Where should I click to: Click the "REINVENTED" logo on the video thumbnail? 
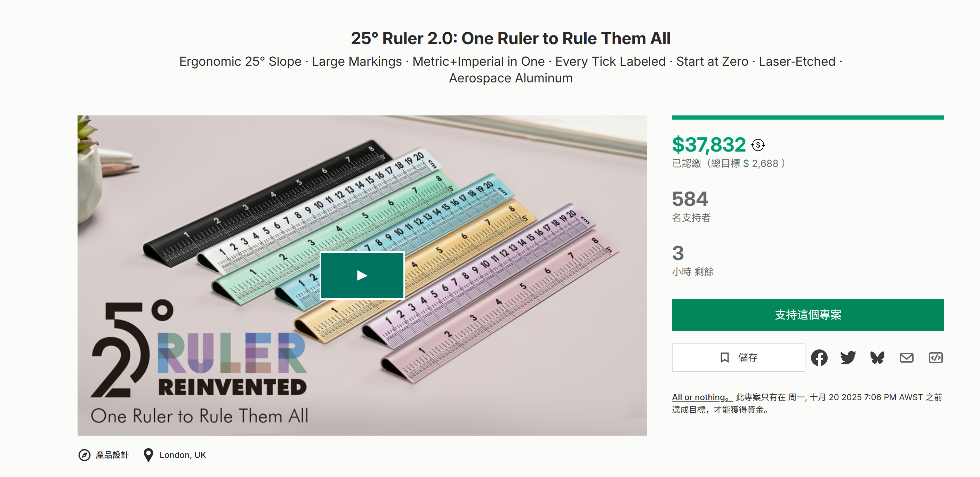click(232, 387)
